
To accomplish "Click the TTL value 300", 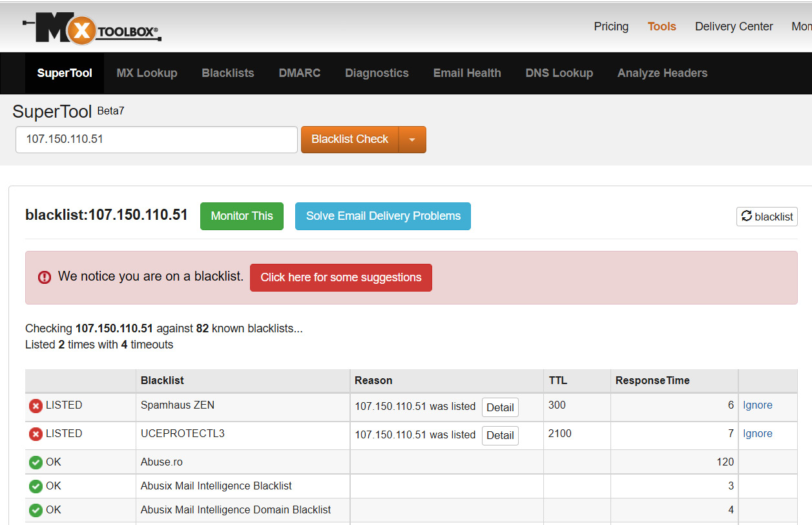I will [x=557, y=405].
